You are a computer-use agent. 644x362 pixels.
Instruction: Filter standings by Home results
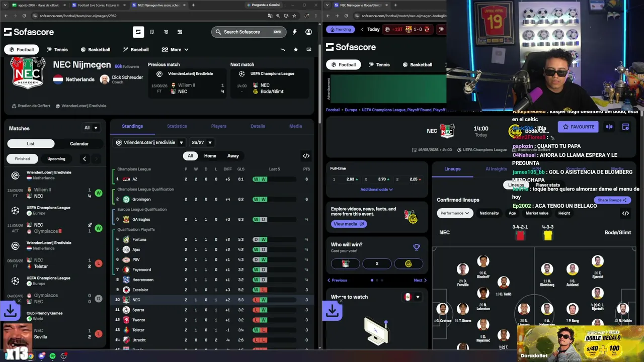(x=210, y=156)
